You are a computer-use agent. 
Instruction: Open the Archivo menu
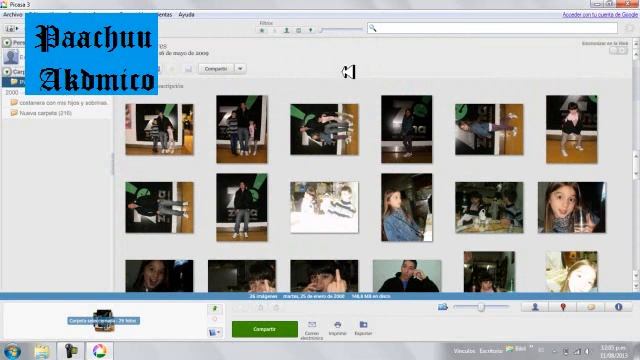(x=13, y=15)
